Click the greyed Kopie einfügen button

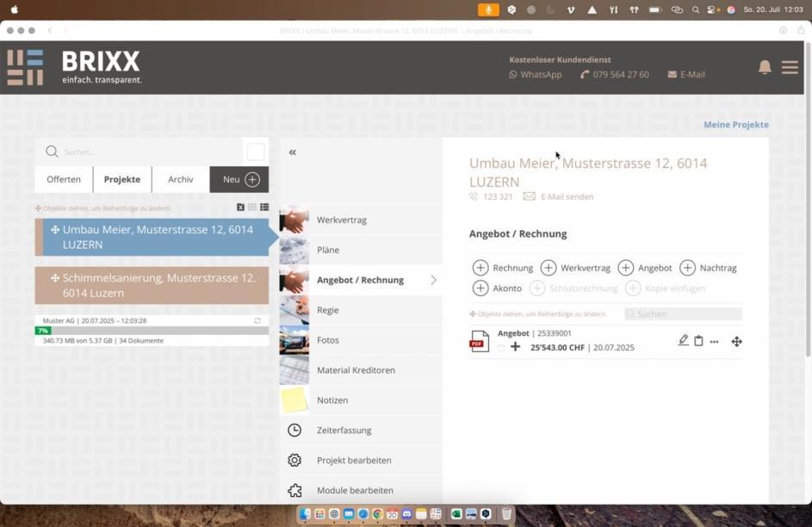click(665, 288)
